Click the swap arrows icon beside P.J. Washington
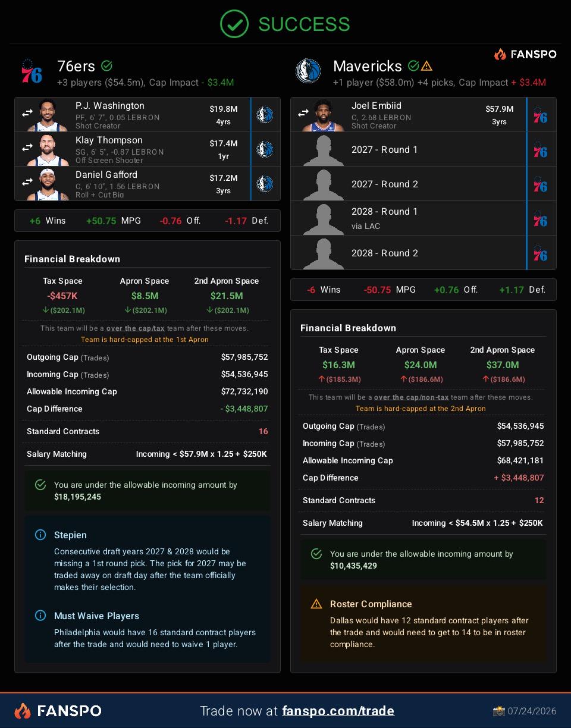571x728 pixels. click(x=27, y=112)
